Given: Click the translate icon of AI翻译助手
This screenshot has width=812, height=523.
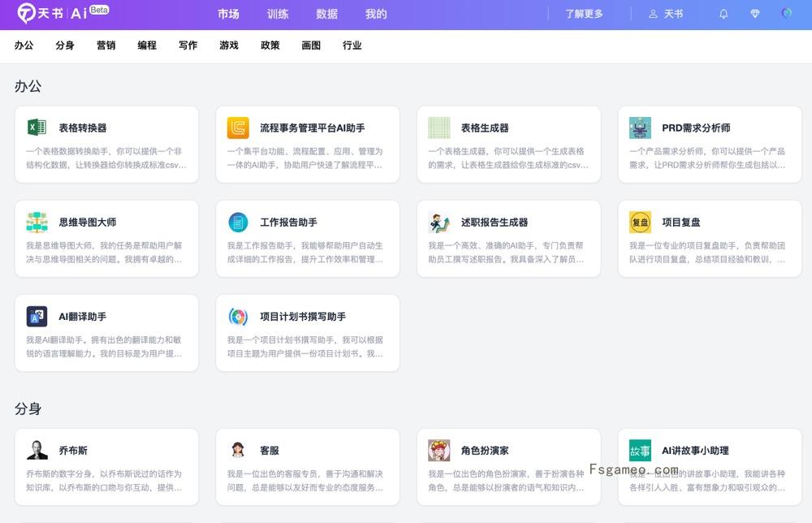Looking at the screenshot, I should (x=37, y=317).
